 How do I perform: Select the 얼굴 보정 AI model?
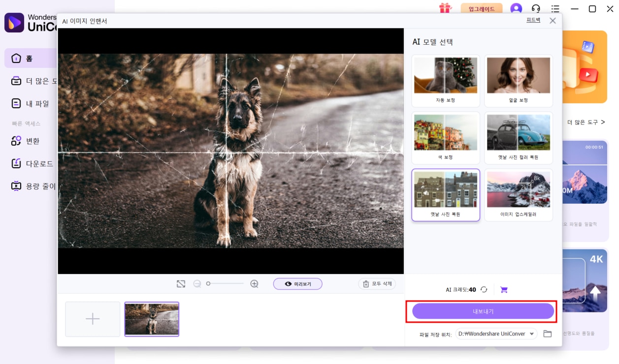point(518,81)
